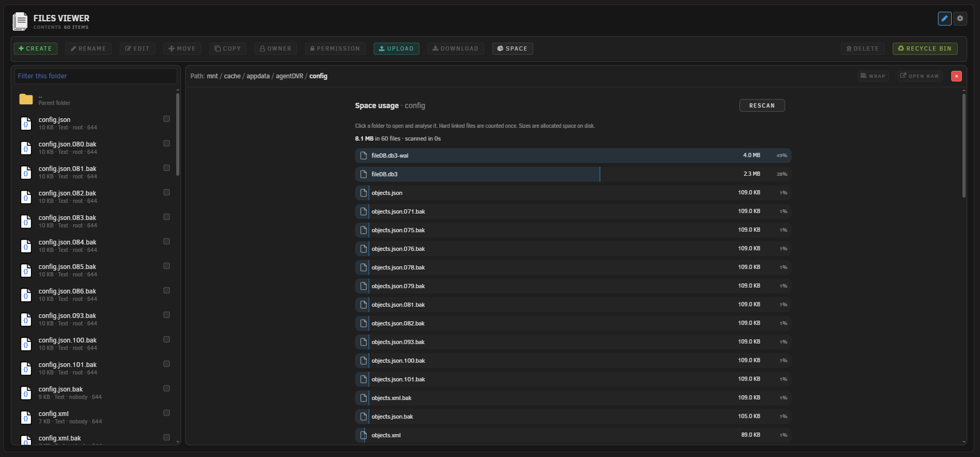Click fileDB.db3 file icon in space usage
980x457 pixels.
364,174
